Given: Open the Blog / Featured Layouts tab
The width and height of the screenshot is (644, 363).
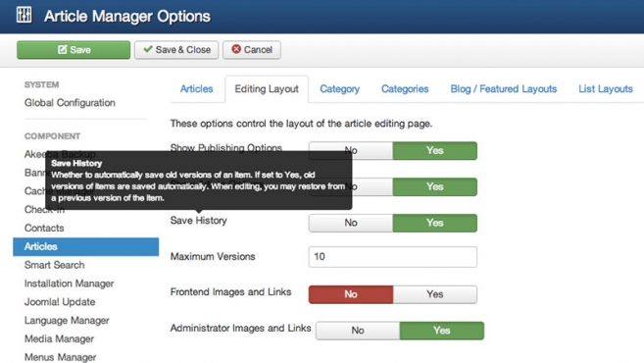Looking at the screenshot, I should tap(504, 89).
